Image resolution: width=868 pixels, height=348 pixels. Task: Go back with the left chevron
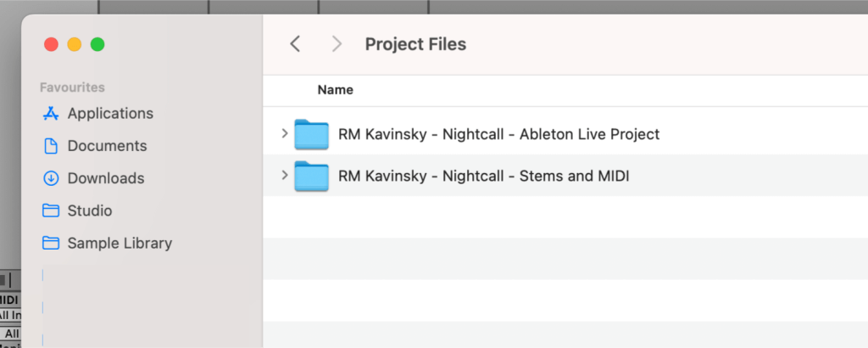(x=295, y=44)
